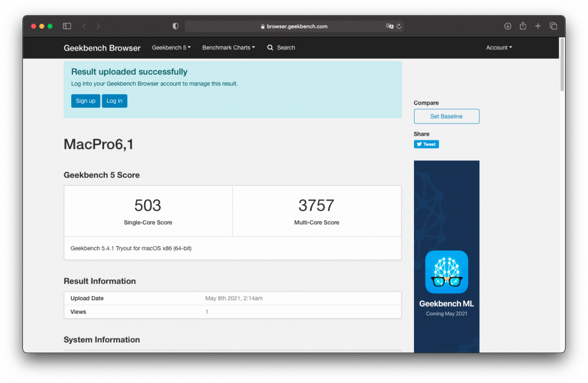Click the Sign up button

coord(85,101)
